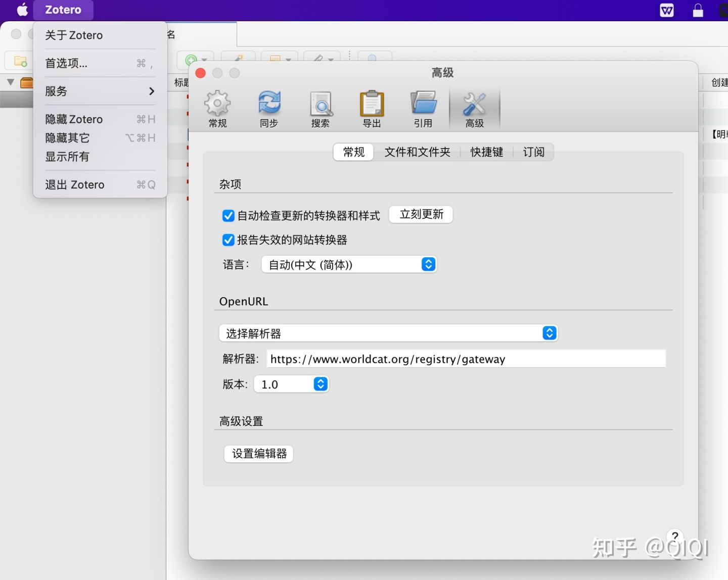Open the 选择解析器 resolver dropdown

click(388, 333)
